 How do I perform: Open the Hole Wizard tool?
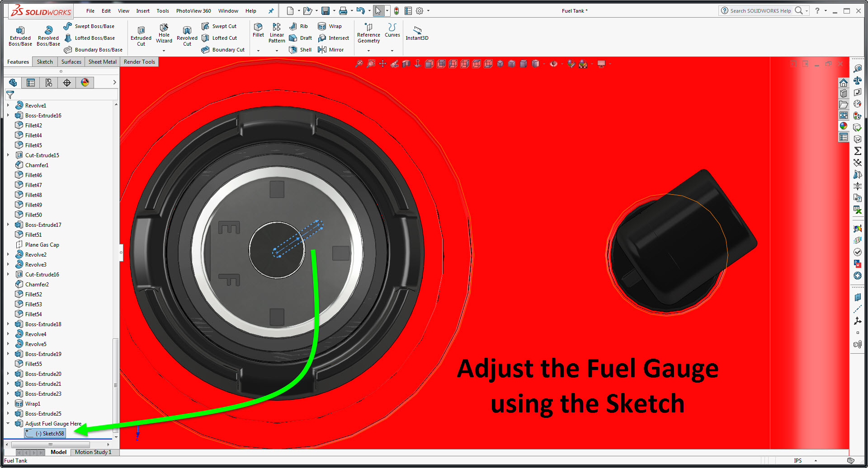click(164, 33)
